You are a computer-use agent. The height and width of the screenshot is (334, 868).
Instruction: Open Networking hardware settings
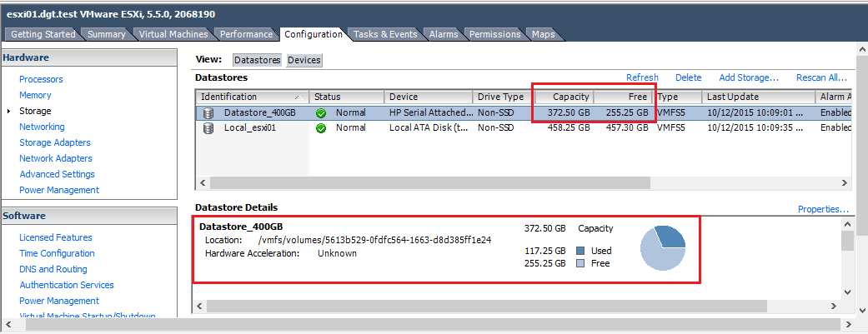pos(42,127)
